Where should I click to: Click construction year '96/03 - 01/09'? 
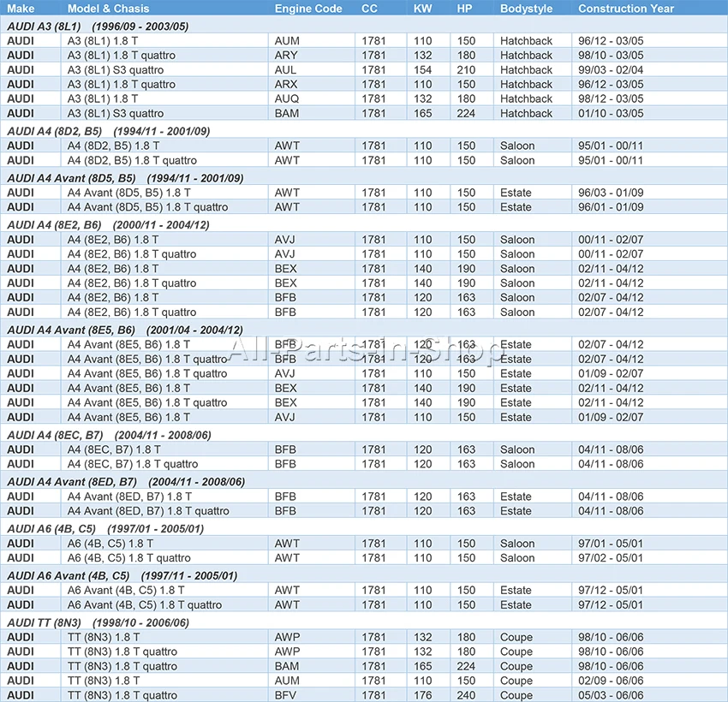611,193
